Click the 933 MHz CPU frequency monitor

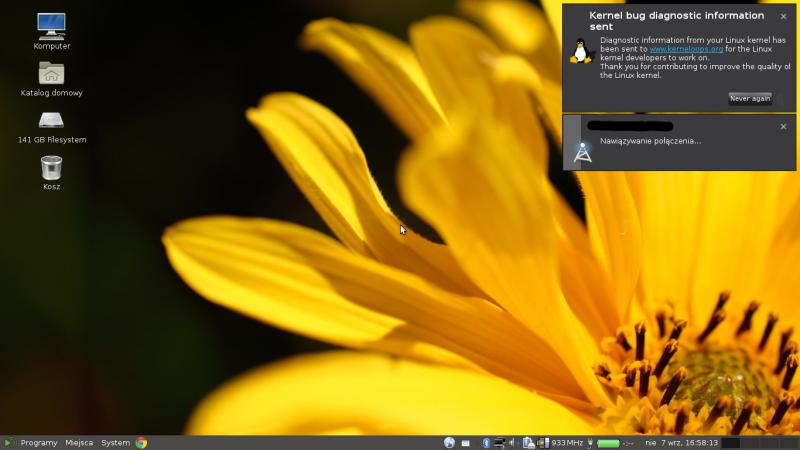pyautogui.click(x=561, y=443)
